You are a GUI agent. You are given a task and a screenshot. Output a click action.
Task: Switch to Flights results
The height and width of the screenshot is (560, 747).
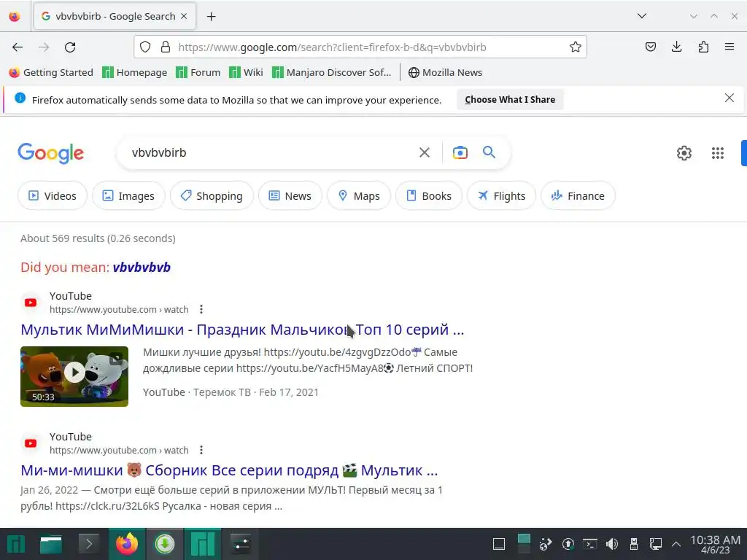click(501, 195)
